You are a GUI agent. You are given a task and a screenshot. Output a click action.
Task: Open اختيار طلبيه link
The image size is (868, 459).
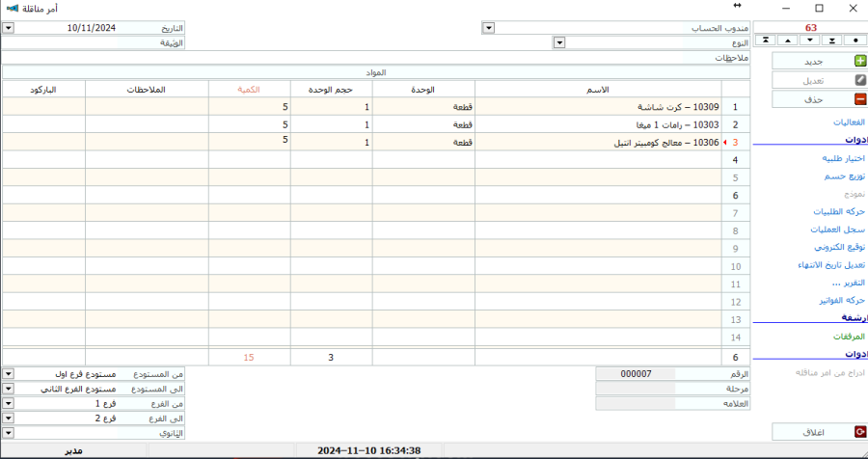[843, 158]
